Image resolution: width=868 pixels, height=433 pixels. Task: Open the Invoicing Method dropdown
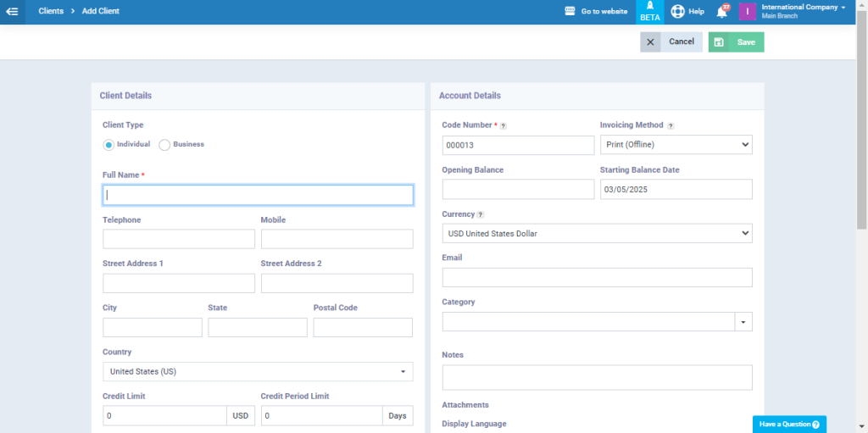[x=676, y=145]
